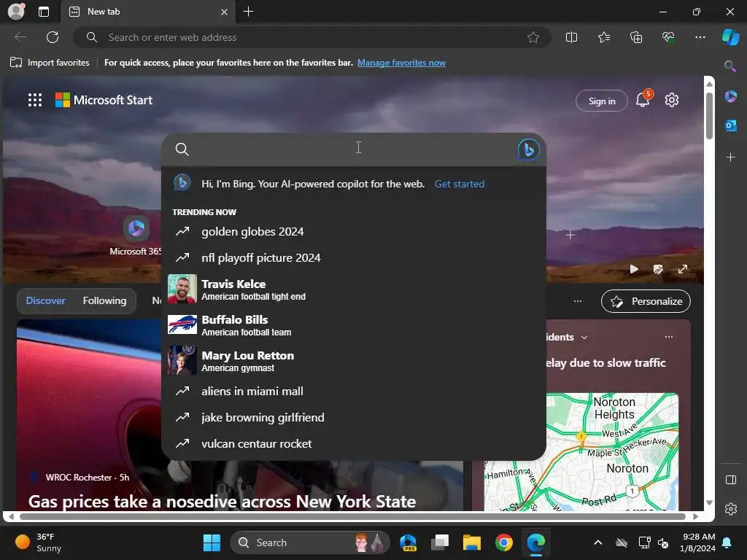Open Task View on the taskbar
747x560 pixels.
pyautogui.click(x=440, y=542)
